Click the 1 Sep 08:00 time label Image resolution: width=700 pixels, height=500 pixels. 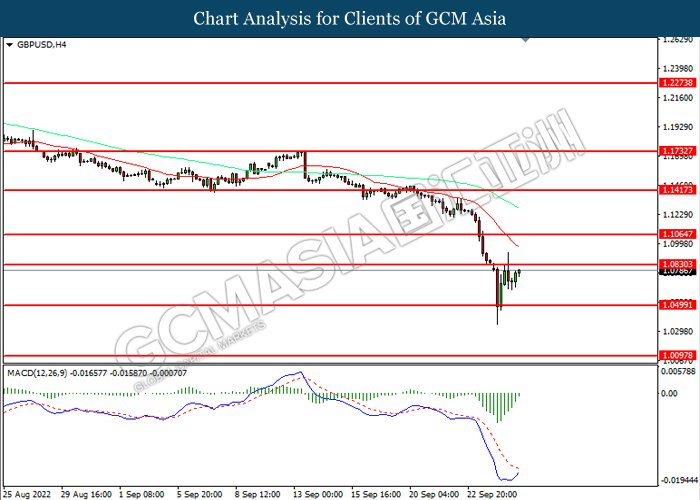click(141, 495)
